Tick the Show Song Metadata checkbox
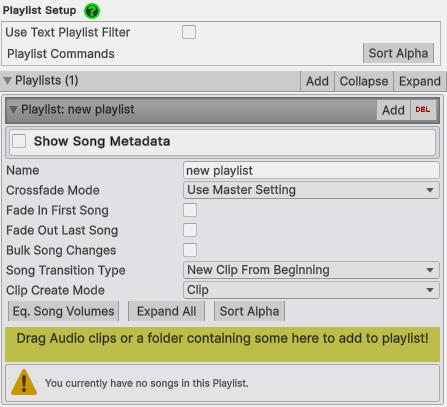Viewport: 447px width, 407px height. [19, 141]
